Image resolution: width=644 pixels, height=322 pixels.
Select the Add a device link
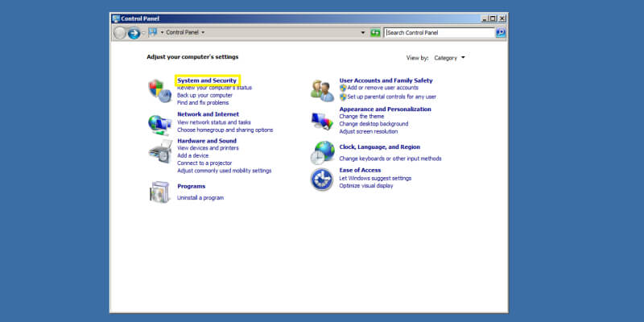pos(192,155)
